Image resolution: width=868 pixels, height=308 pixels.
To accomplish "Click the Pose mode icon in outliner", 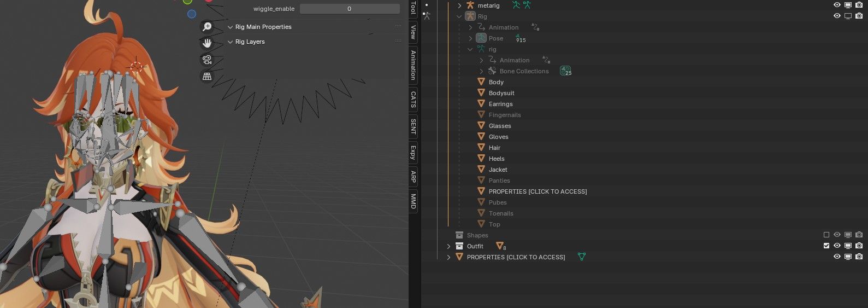I will (481, 38).
